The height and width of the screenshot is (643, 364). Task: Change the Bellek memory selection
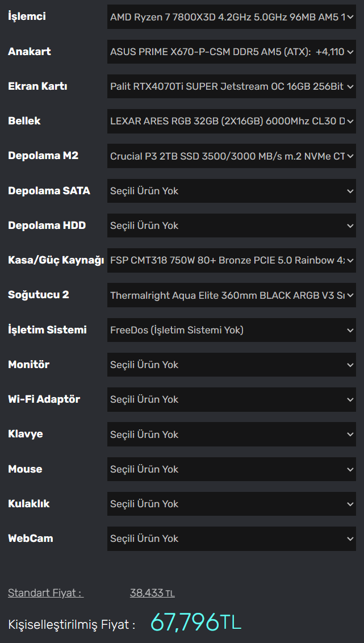click(x=231, y=121)
